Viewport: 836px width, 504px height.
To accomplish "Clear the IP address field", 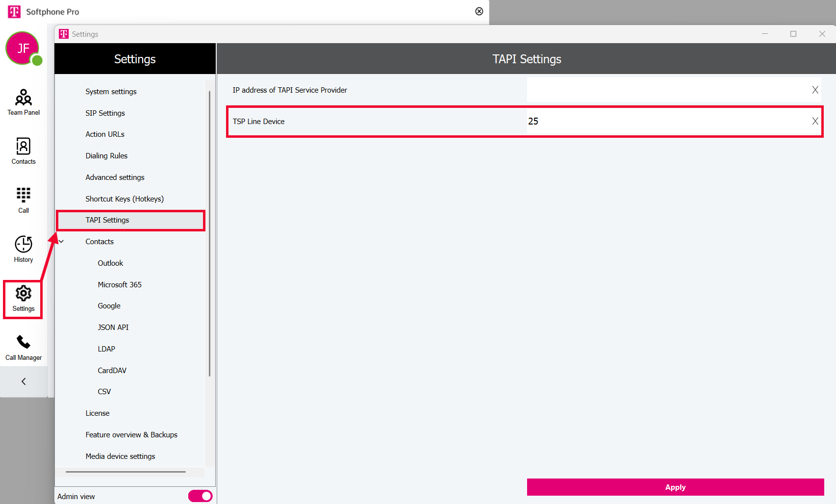I will 815,90.
